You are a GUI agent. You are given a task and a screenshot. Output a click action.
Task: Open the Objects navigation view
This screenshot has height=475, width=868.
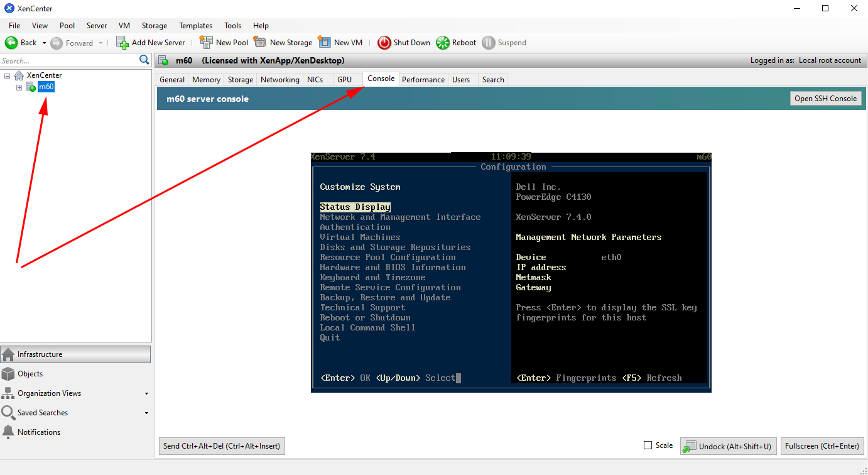(x=75, y=374)
